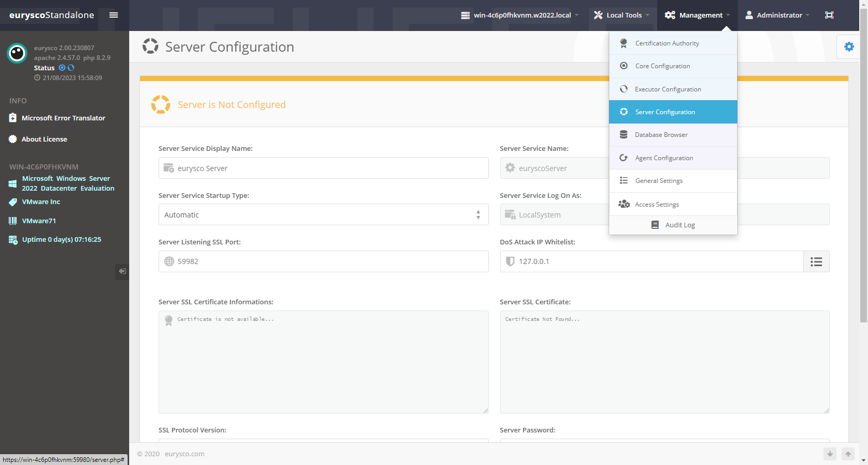868x465 pixels.
Task: Click the VMware71 barcode icon
Action: pyautogui.click(x=13, y=221)
